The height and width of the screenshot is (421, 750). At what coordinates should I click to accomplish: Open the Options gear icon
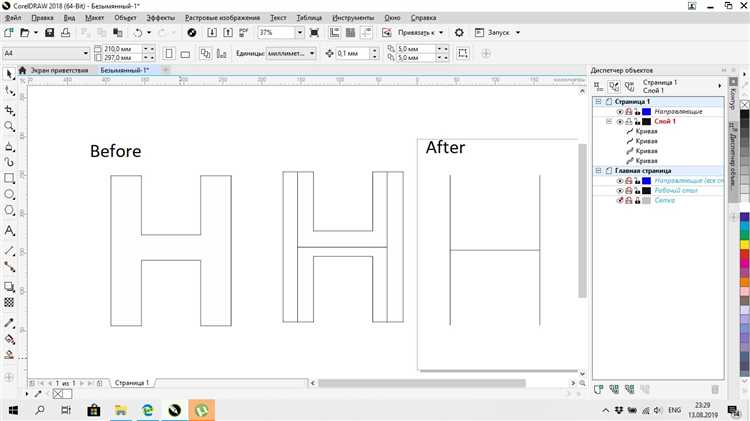(459, 33)
